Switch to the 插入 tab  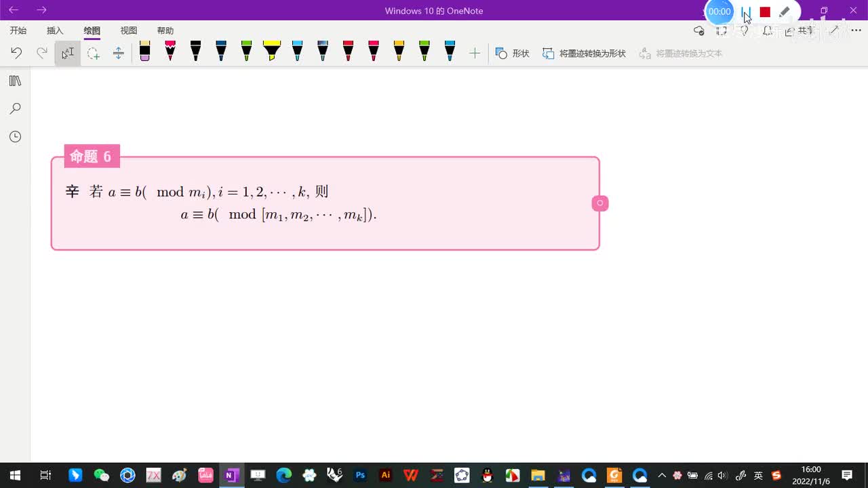pos(55,30)
